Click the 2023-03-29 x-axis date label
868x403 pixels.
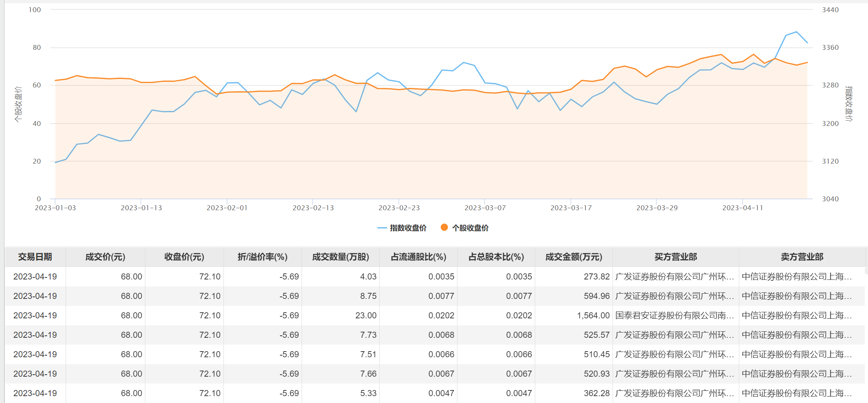pyautogui.click(x=657, y=208)
